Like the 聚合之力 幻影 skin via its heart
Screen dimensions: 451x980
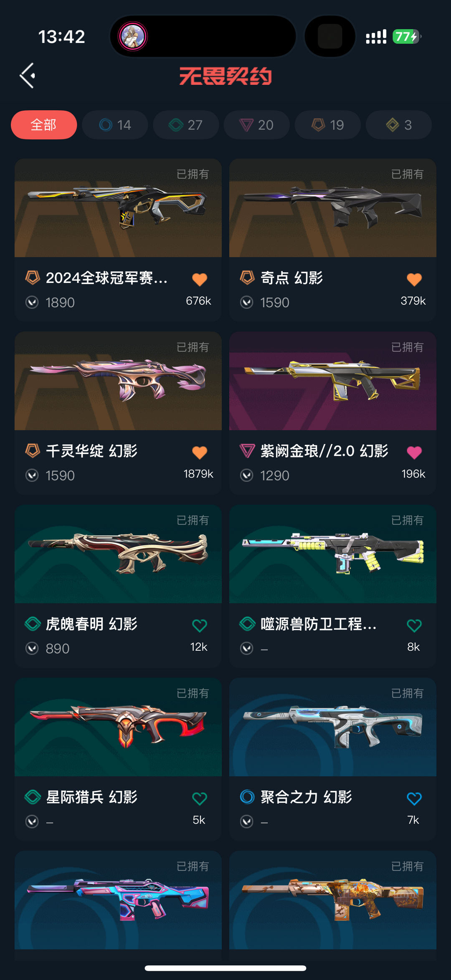[414, 798]
